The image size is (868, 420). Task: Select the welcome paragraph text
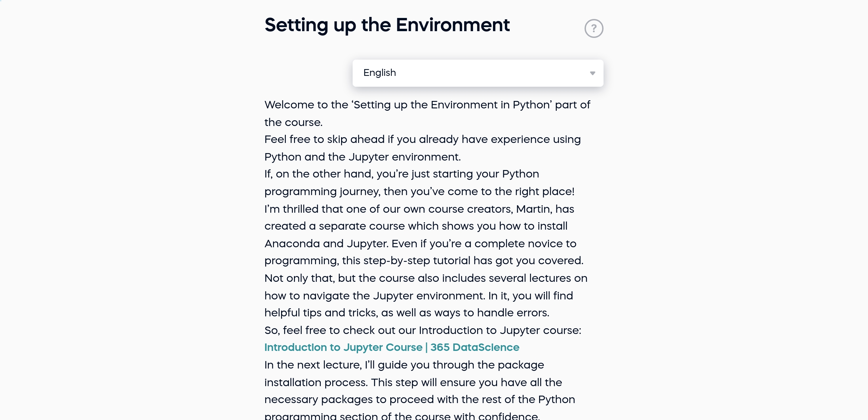pyautogui.click(x=427, y=113)
